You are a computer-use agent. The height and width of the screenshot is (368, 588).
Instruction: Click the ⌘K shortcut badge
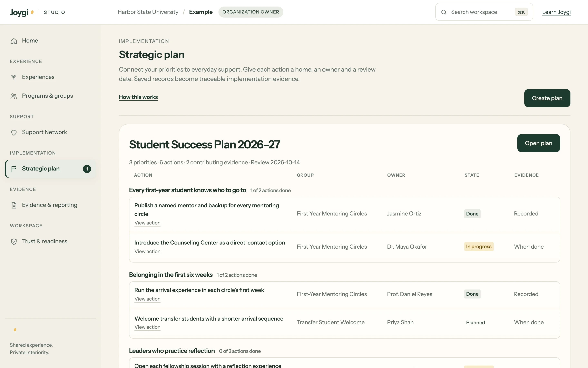point(521,12)
